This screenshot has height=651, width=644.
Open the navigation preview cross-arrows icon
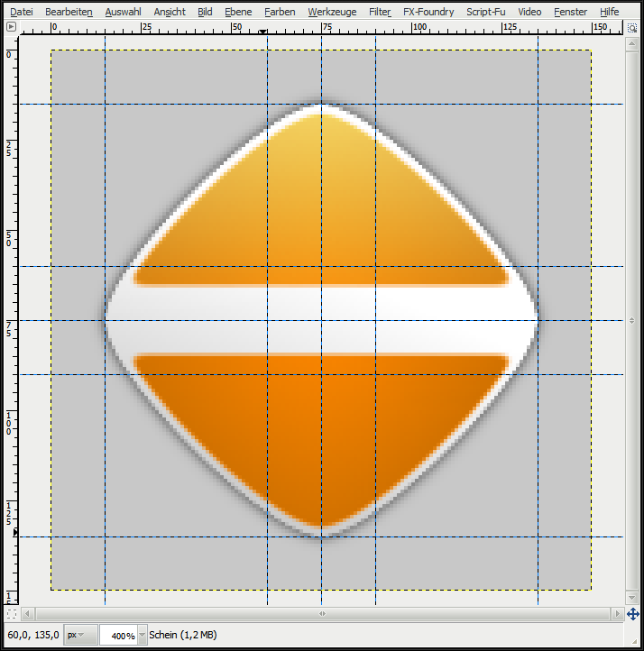tap(633, 614)
